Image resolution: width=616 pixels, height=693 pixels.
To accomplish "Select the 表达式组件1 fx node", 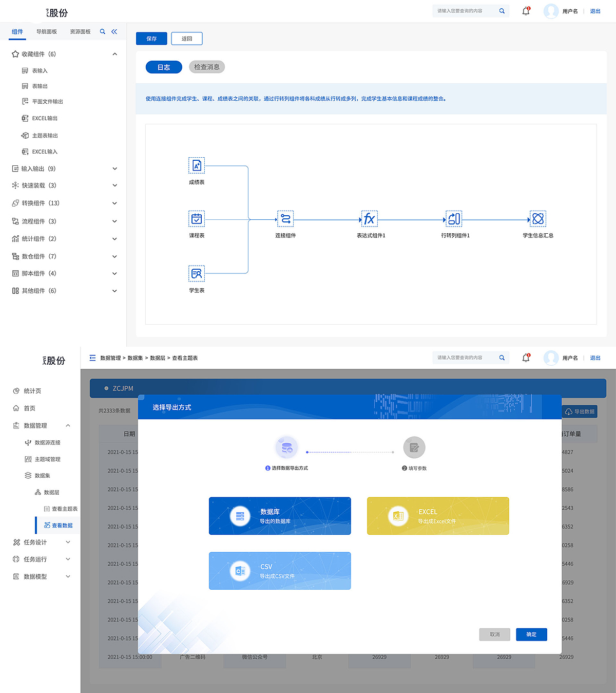I will [370, 219].
